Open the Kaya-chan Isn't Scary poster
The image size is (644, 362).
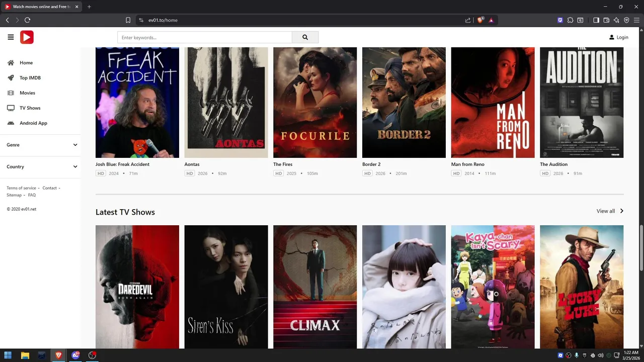tap(493, 287)
